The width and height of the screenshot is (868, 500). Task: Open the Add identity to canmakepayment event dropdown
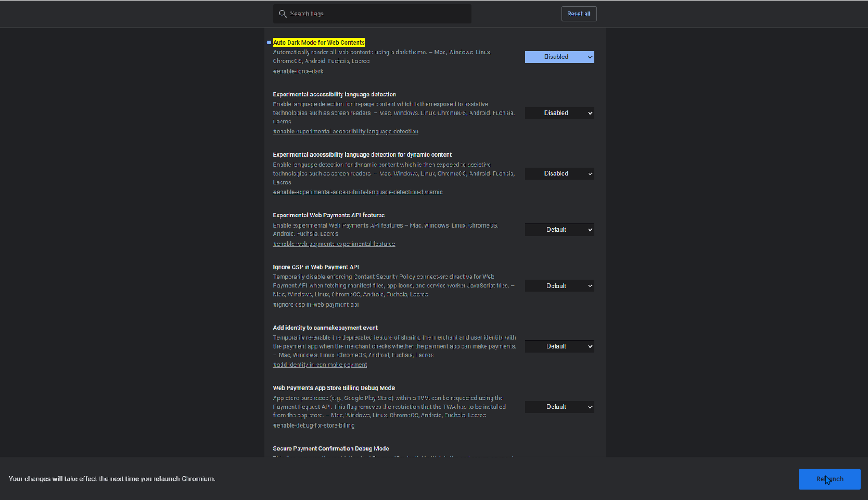click(x=559, y=346)
